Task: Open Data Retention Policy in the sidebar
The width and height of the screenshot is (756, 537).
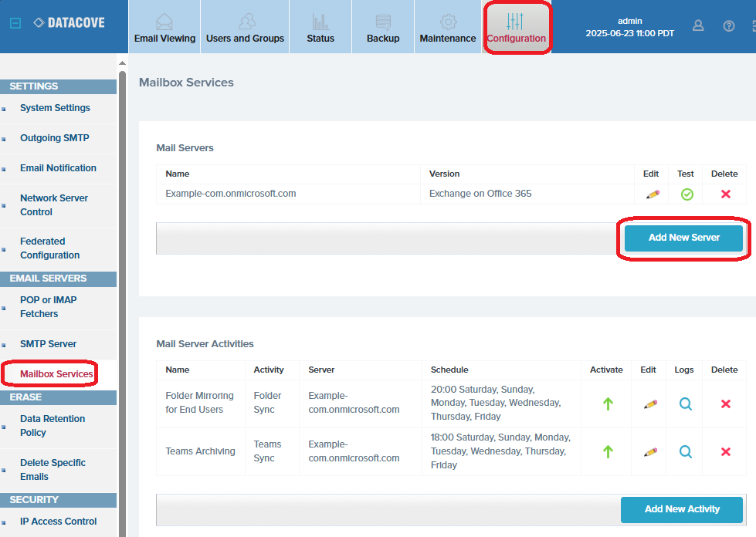Action: (53, 426)
